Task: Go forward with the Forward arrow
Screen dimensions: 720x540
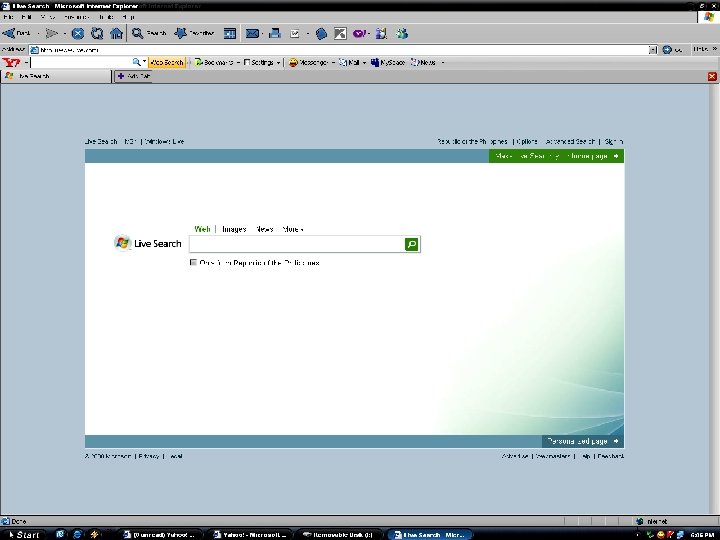Action: pos(52,33)
